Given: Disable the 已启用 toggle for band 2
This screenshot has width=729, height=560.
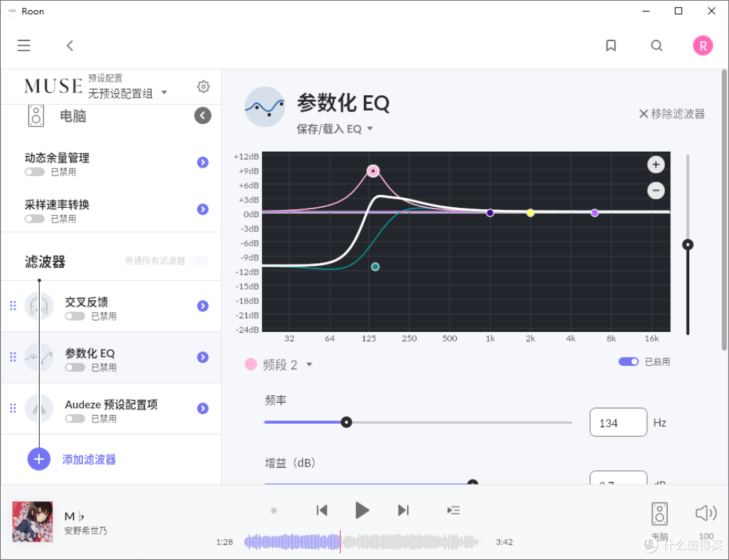Looking at the screenshot, I should [x=628, y=361].
